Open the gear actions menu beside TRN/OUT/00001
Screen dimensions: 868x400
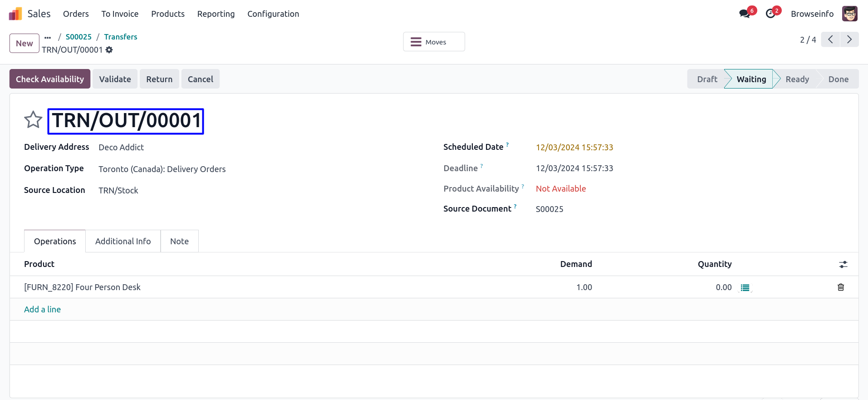109,50
